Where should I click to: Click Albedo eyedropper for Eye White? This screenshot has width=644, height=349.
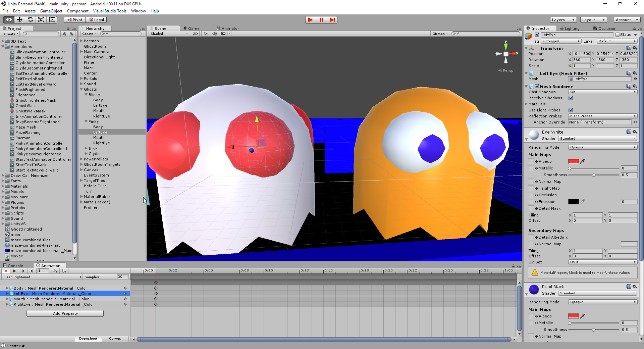pos(583,161)
